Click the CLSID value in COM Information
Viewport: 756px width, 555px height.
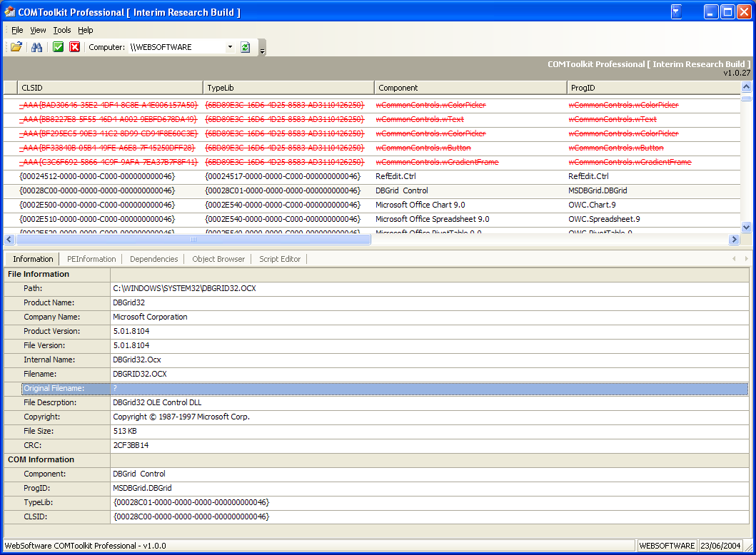429,517
